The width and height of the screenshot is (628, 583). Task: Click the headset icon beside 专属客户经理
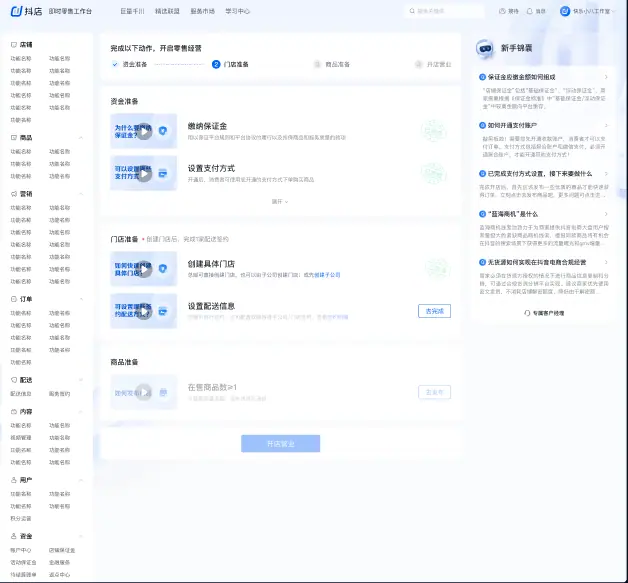pos(527,313)
